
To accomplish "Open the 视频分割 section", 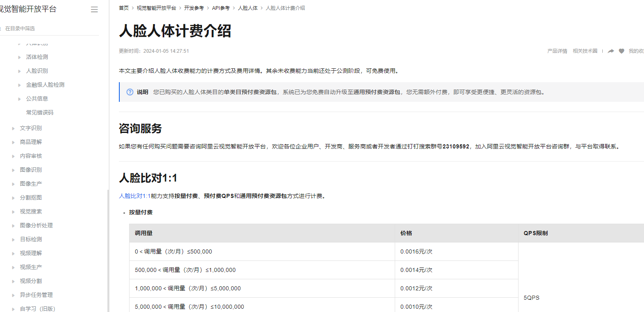I will pos(31,281).
